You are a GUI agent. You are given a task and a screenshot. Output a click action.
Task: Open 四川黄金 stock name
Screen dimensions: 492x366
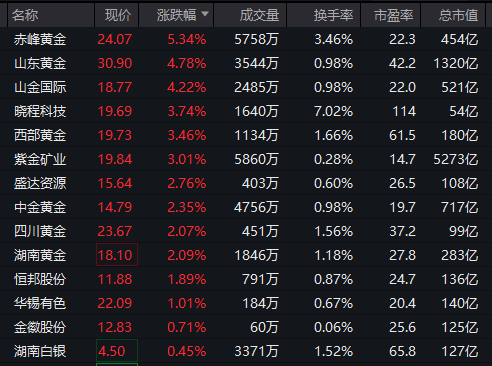tap(40, 231)
